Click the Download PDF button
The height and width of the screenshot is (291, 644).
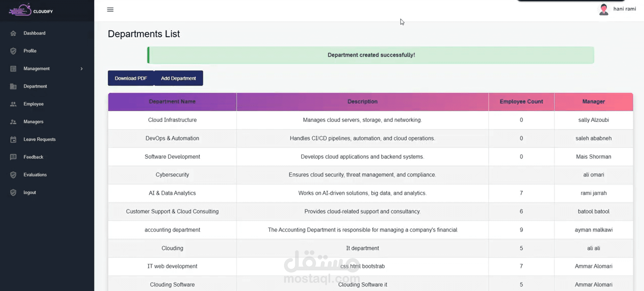point(131,78)
